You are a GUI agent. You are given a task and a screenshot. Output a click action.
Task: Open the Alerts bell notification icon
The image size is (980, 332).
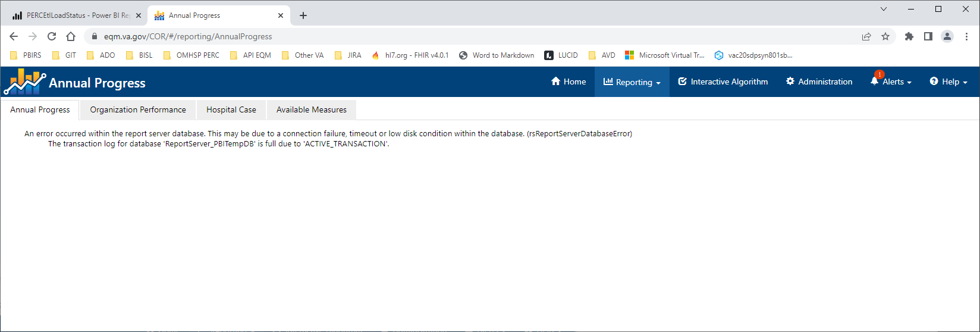(x=875, y=82)
